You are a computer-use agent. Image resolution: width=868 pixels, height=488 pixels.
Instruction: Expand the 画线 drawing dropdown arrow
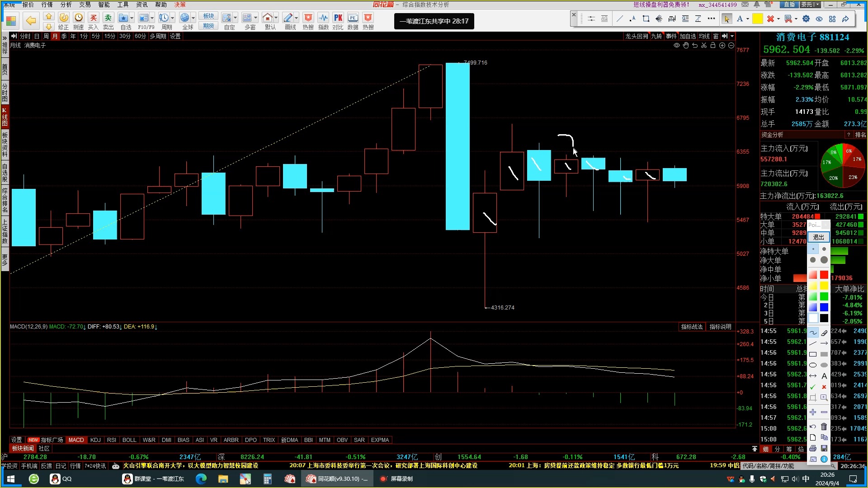[x=297, y=18]
